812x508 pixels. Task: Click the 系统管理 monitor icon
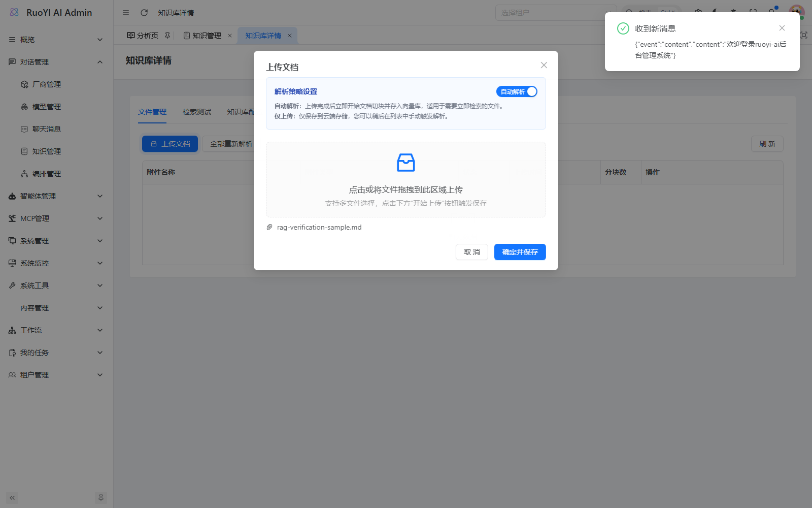(x=12, y=241)
